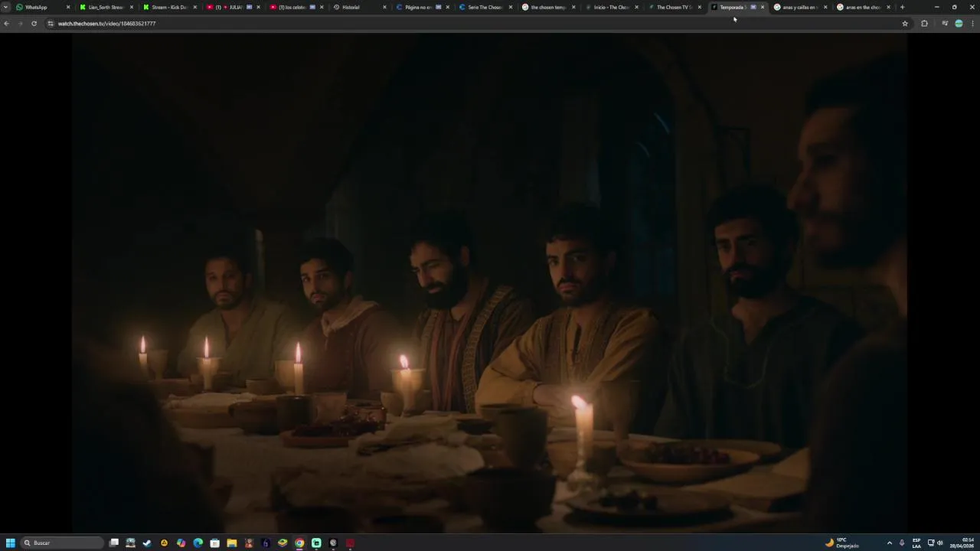View site information icon in address bar
Viewport: 980px width, 551px height.
51,24
